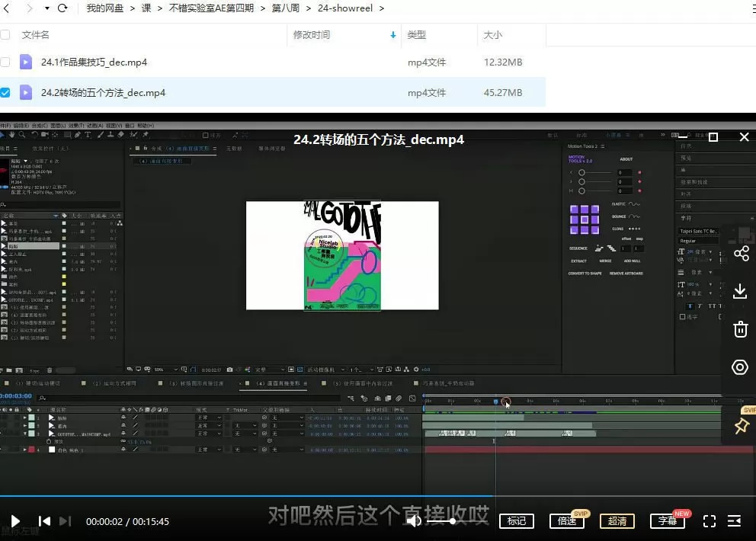Tick the select-all checkbox in the header
Viewport: 756px width, 541px height.
(6, 35)
